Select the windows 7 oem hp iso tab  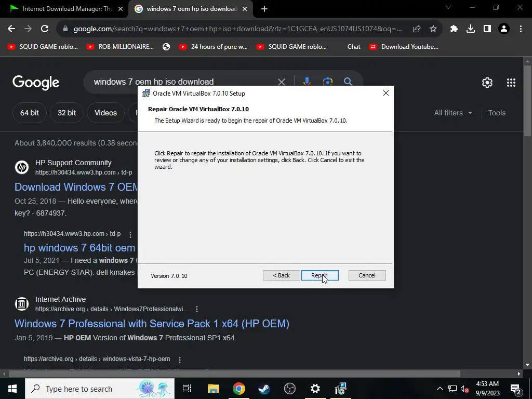point(191,9)
